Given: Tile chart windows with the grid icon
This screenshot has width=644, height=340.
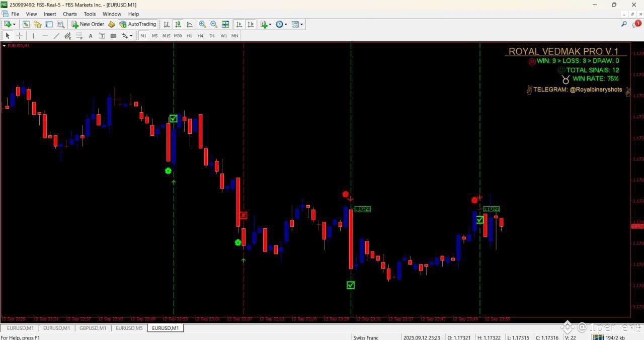Looking at the screenshot, I should (x=225, y=24).
